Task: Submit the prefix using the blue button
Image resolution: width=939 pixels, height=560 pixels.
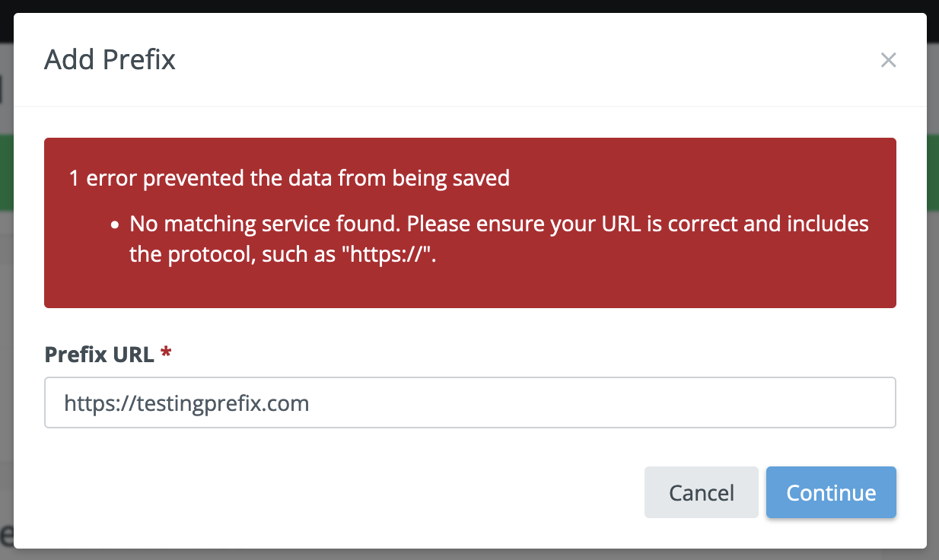Action: tap(831, 492)
